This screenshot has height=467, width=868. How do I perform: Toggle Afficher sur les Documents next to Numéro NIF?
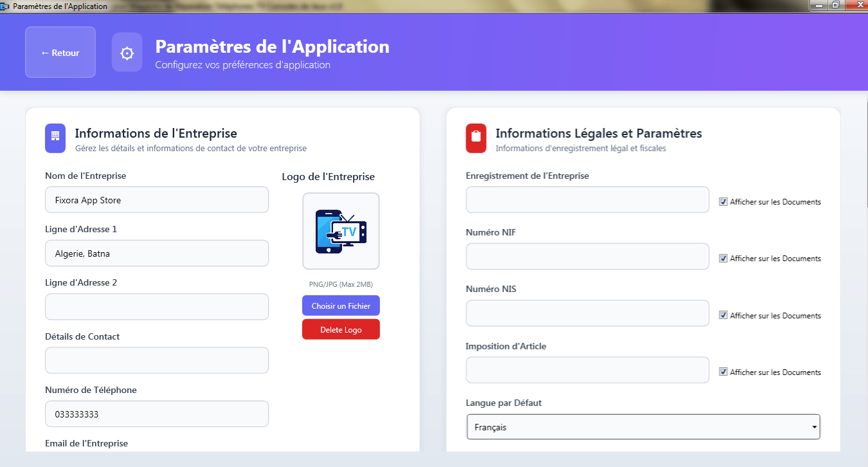[x=723, y=258]
